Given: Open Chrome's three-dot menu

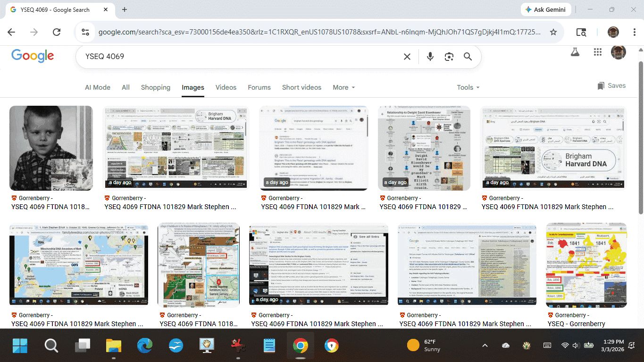Looking at the screenshot, I should click(634, 32).
